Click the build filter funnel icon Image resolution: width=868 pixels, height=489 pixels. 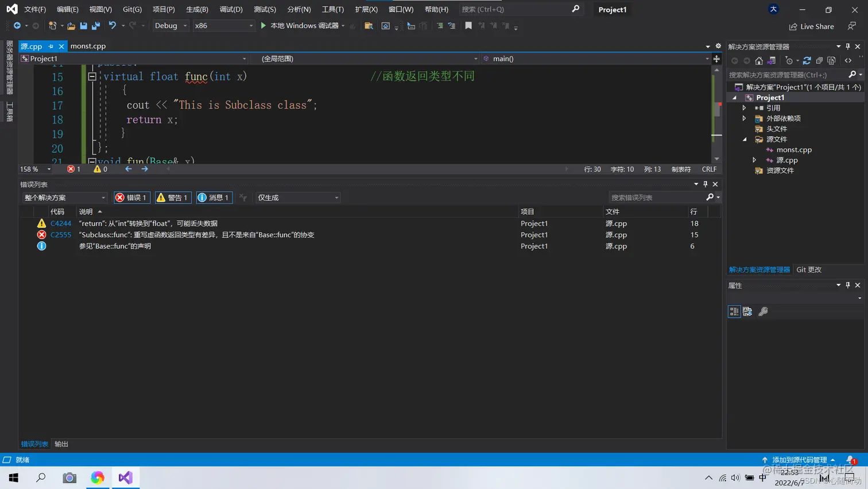(x=243, y=198)
